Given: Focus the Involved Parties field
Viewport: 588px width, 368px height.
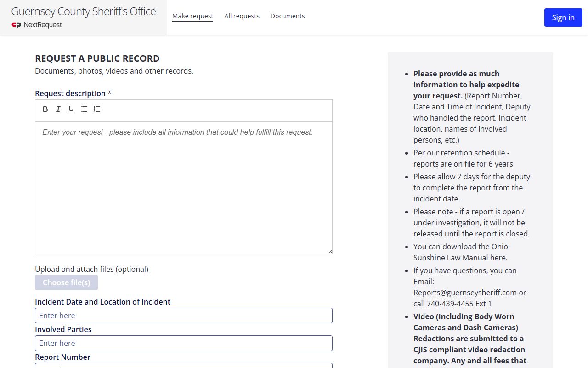Looking at the screenshot, I should [x=184, y=343].
